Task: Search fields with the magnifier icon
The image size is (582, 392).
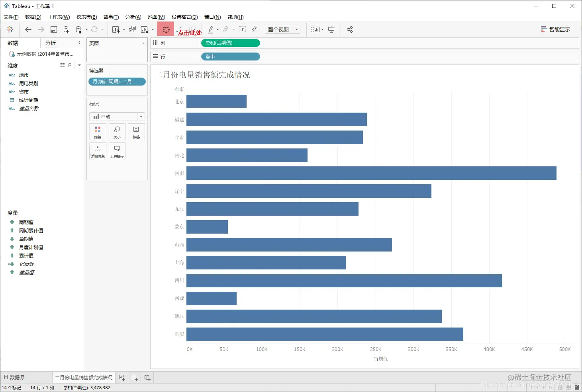Action: tap(70, 65)
